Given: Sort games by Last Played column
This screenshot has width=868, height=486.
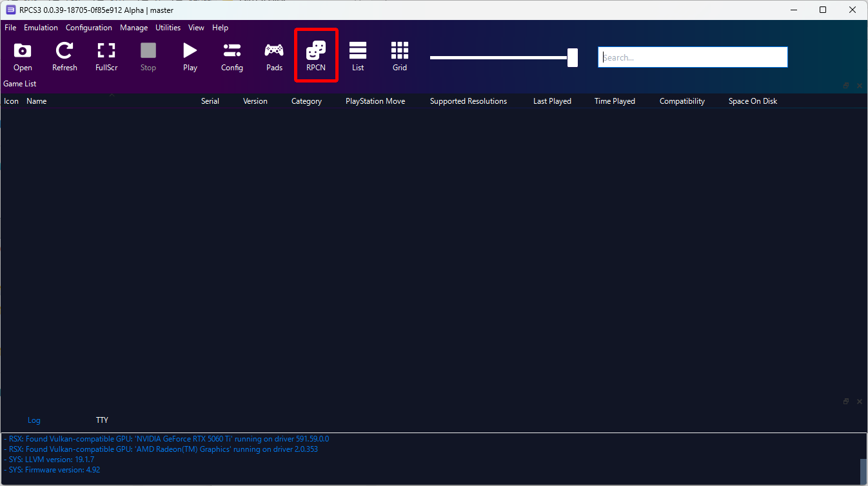Looking at the screenshot, I should point(552,101).
